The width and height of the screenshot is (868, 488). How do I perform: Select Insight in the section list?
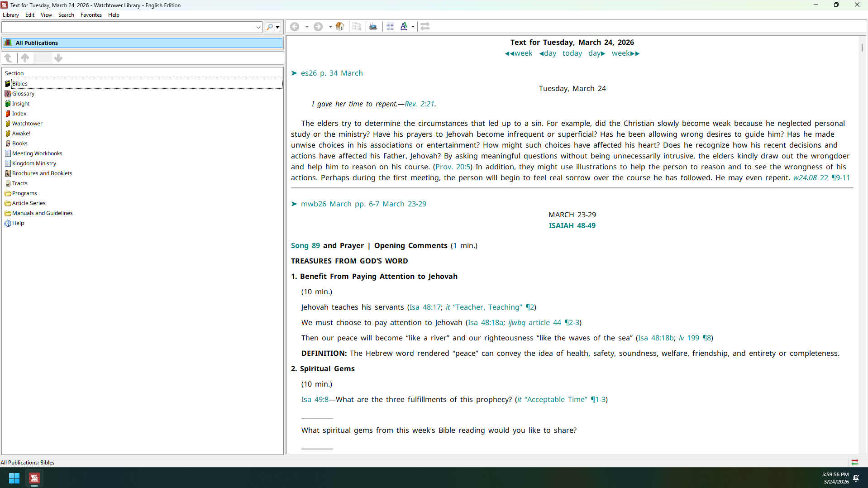tap(21, 104)
